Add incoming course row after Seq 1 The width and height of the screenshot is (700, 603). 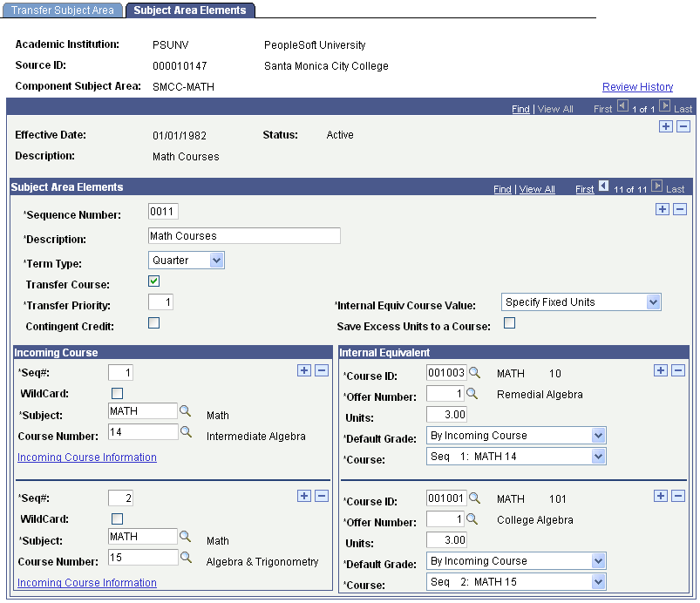[304, 370]
